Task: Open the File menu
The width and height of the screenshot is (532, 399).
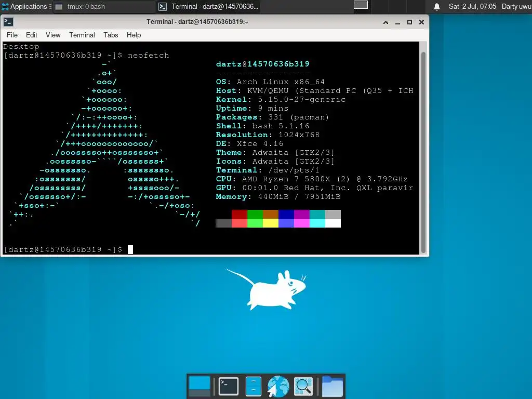Action: click(12, 35)
